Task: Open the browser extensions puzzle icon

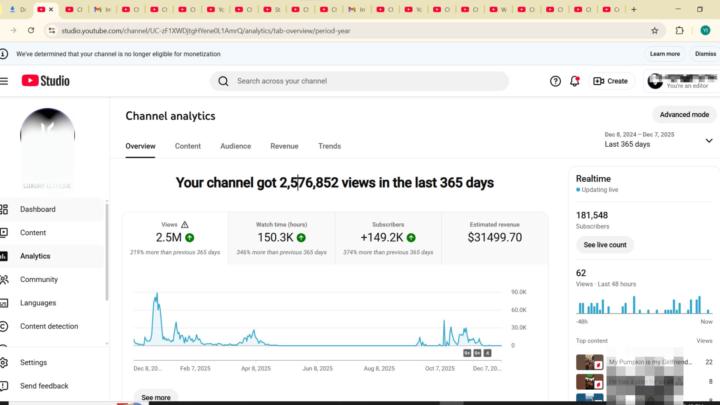Action: (680, 31)
